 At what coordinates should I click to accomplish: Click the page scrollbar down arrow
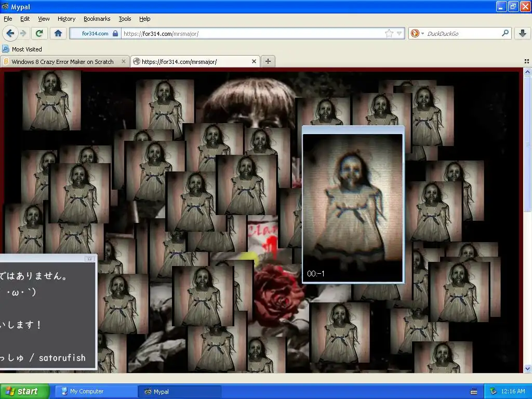tap(527, 368)
